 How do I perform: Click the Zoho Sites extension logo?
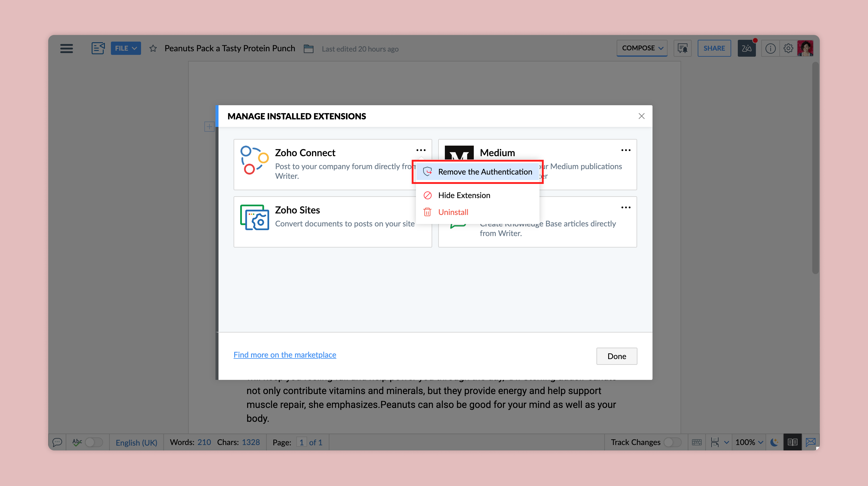254,217
